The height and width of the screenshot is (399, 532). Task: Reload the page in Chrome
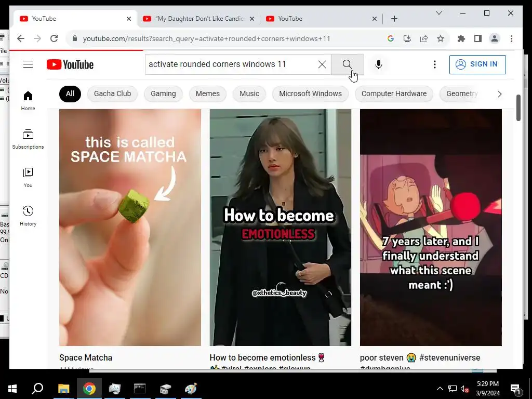pyautogui.click(x=54, y=38)
